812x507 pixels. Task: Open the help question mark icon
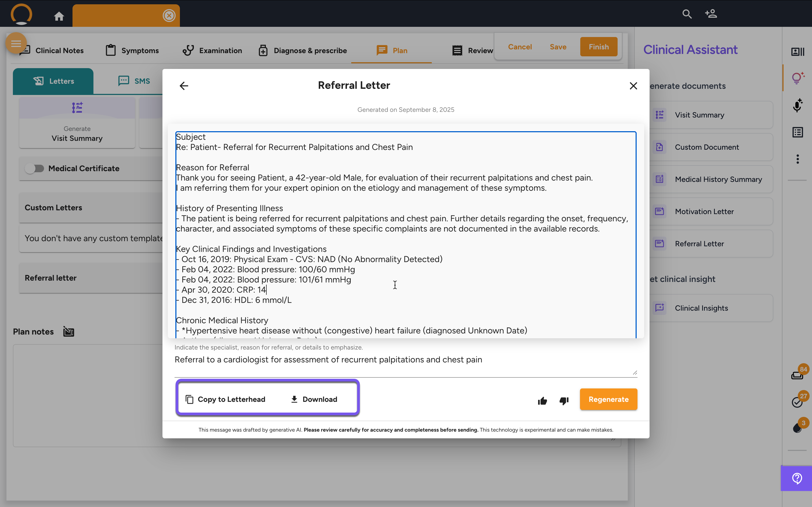pos(797,478)
